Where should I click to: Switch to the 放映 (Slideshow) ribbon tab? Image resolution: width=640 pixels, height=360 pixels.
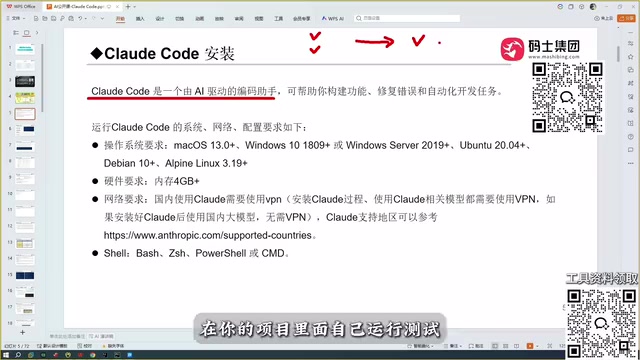coord(219,19)
